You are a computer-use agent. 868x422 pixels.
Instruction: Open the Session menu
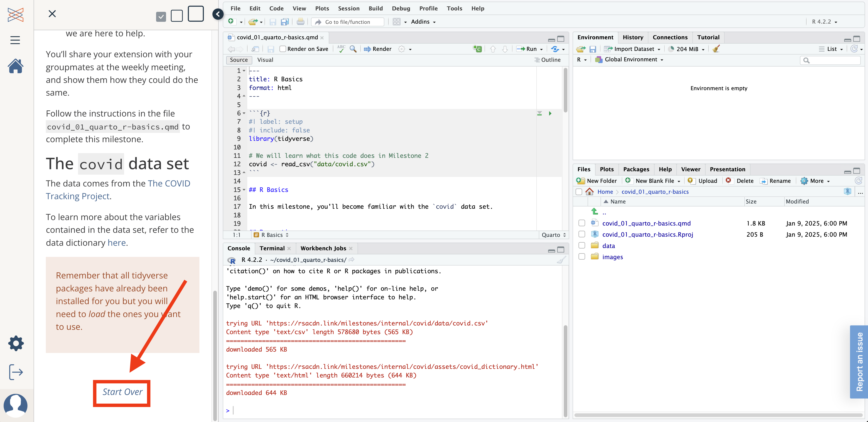point(348,8)
